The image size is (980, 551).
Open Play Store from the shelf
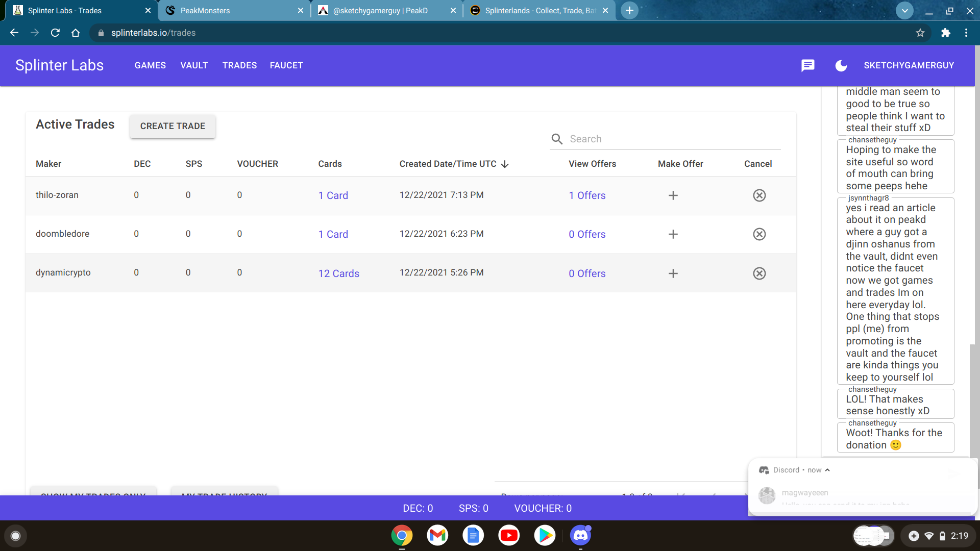tap(545, 536)
